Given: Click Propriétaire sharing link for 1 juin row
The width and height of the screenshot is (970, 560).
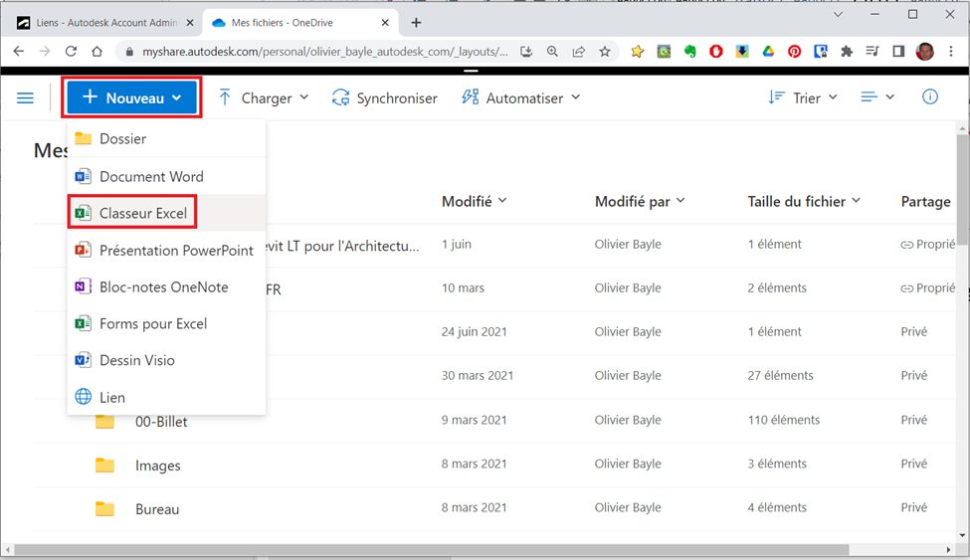Looking at the screenshot, I should tap(928, 245).
